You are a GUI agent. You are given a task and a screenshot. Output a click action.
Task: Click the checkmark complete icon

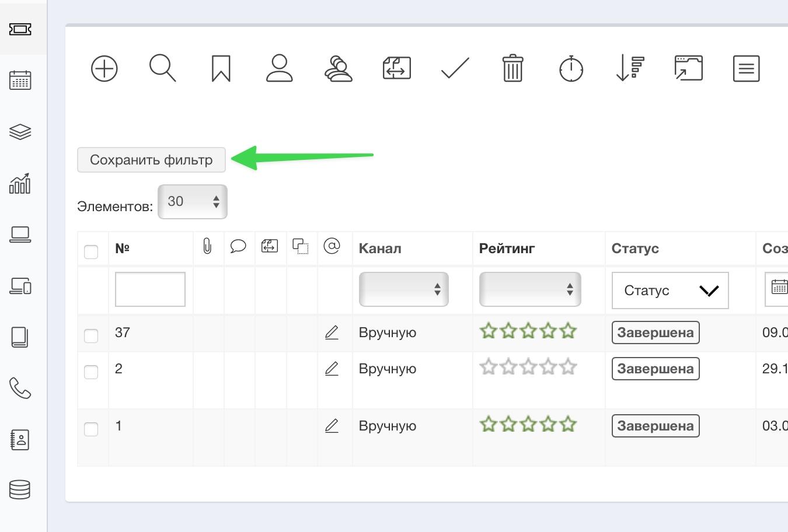point(455,68)
